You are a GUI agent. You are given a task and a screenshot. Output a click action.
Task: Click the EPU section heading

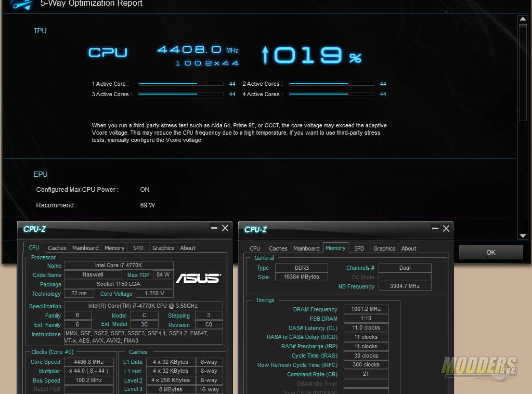pyautogui.click(x=41, y=174)
